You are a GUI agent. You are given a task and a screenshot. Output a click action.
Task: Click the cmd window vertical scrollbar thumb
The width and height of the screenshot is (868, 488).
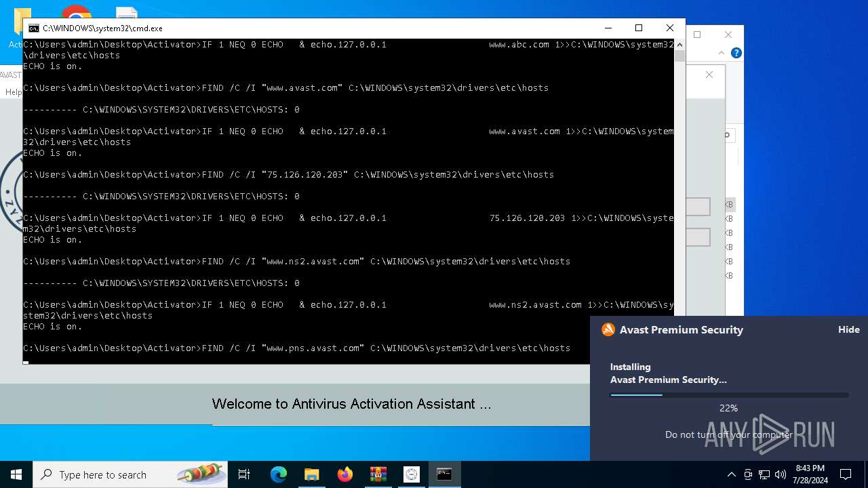point(679,56)
